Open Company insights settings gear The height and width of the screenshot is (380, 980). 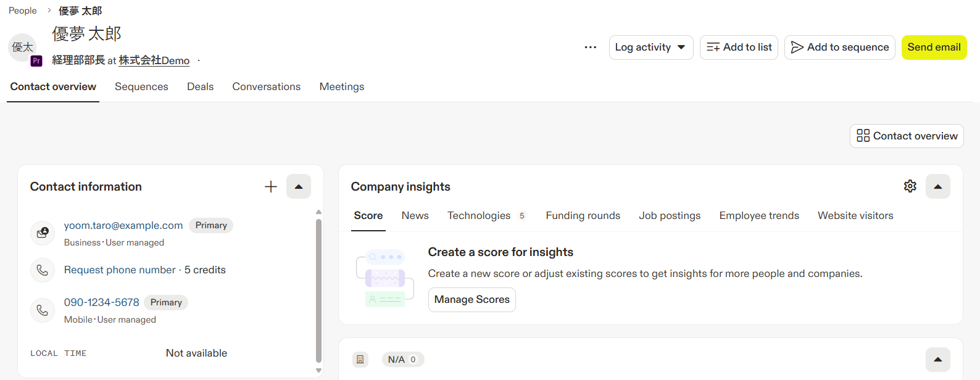point(910,186)
